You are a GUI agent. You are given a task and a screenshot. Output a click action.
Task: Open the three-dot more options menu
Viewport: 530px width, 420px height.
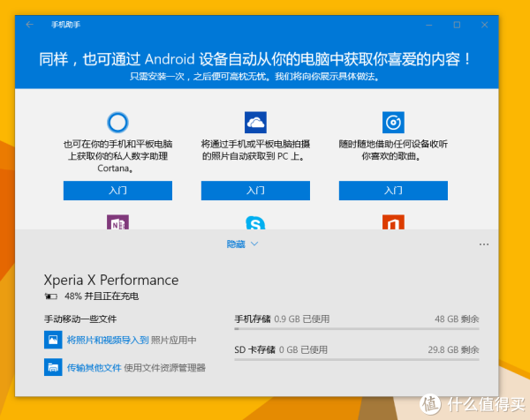click(484, 244)
